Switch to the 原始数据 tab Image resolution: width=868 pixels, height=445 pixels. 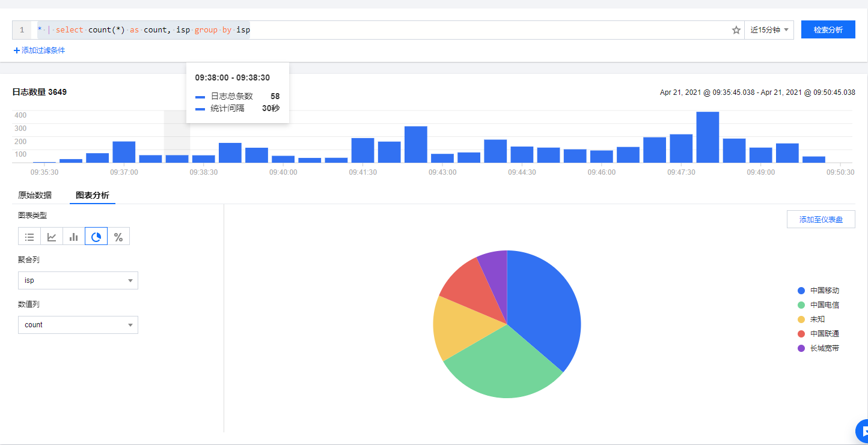click(35, 195)
